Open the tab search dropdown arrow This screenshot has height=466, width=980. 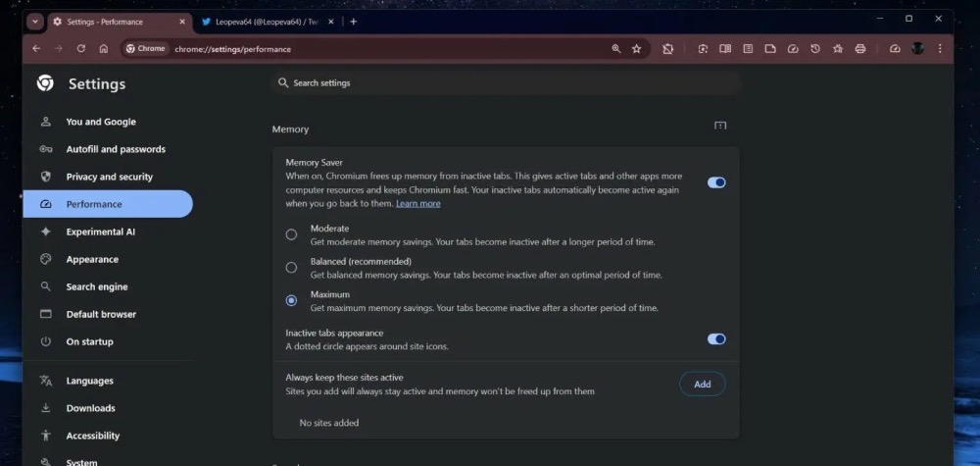pyautogui.click(x=35, y=21)
